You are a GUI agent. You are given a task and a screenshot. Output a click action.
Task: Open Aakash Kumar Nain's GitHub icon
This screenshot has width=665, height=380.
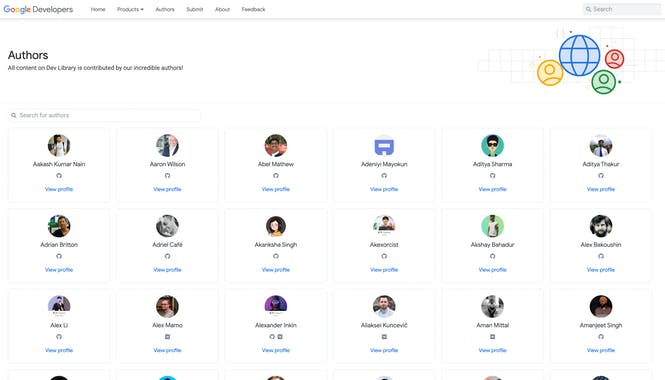coord(59,176)
